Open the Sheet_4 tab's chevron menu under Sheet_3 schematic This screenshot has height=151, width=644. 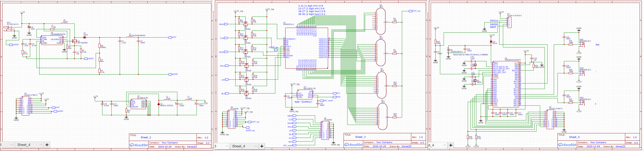pyautogui.click(x=256, y=146)
